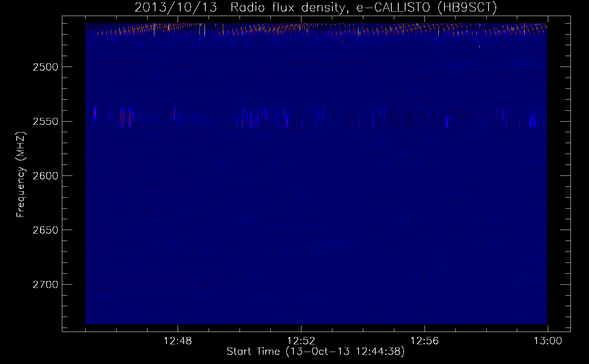Image resolution: width=589 pixels, height=364 pixels.
Task: Click the 'Frequency (MHZ)' y-axis title
Action: point(21,175)
